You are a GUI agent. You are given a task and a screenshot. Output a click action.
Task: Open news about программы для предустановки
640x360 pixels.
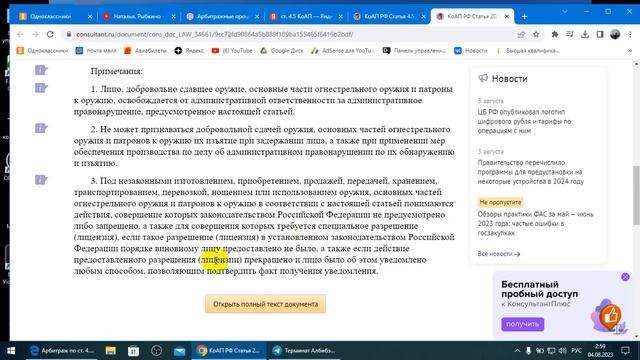point(531,172)
